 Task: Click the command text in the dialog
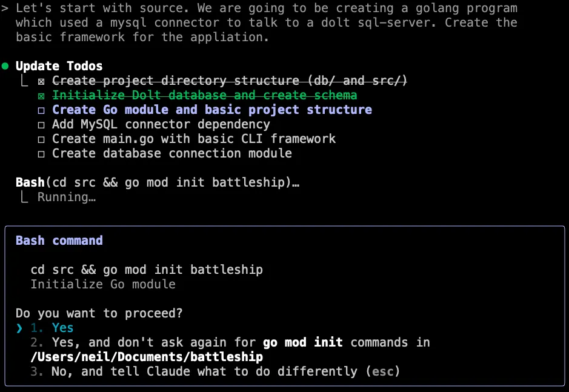147,270
